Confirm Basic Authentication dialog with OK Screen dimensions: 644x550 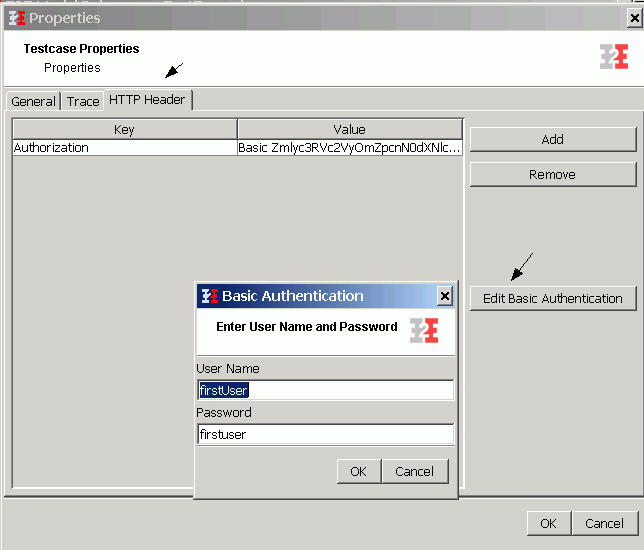point(359,471)
